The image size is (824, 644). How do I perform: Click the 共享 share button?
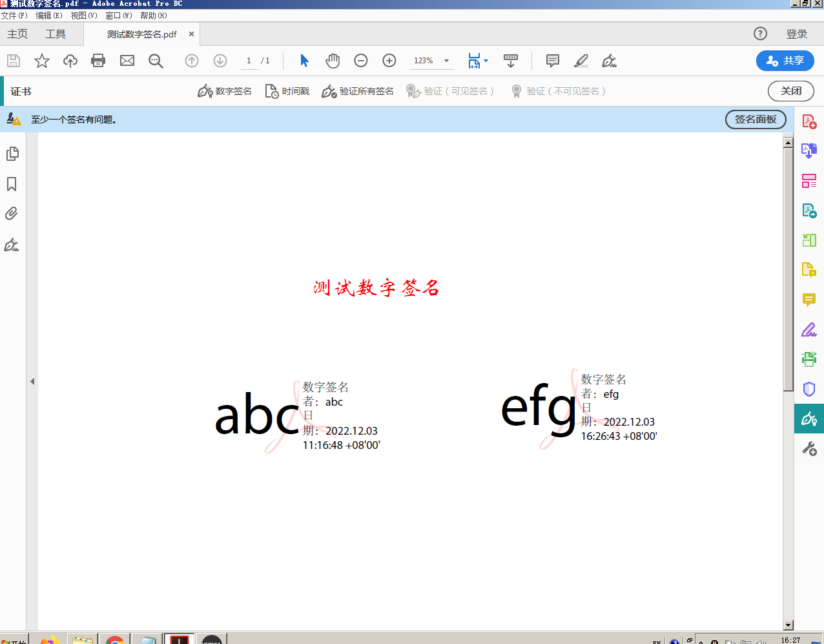point(785,61)
